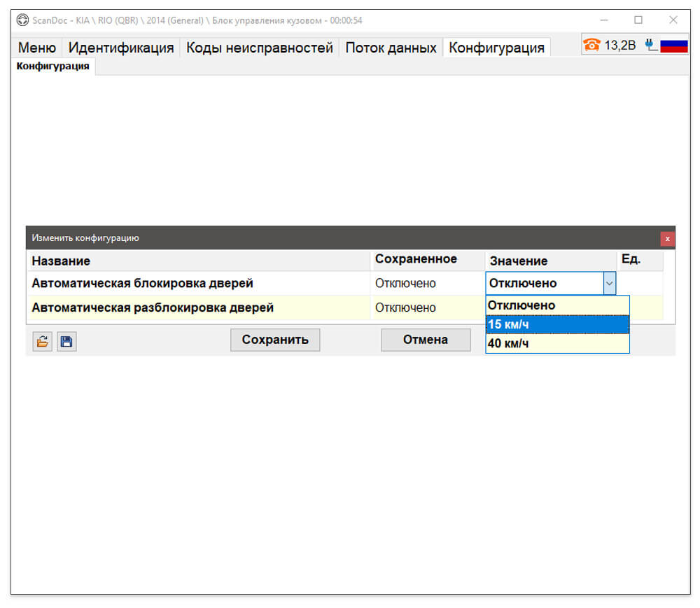Click the 13,2В voltage reading
700x608 pixels.
619,45
